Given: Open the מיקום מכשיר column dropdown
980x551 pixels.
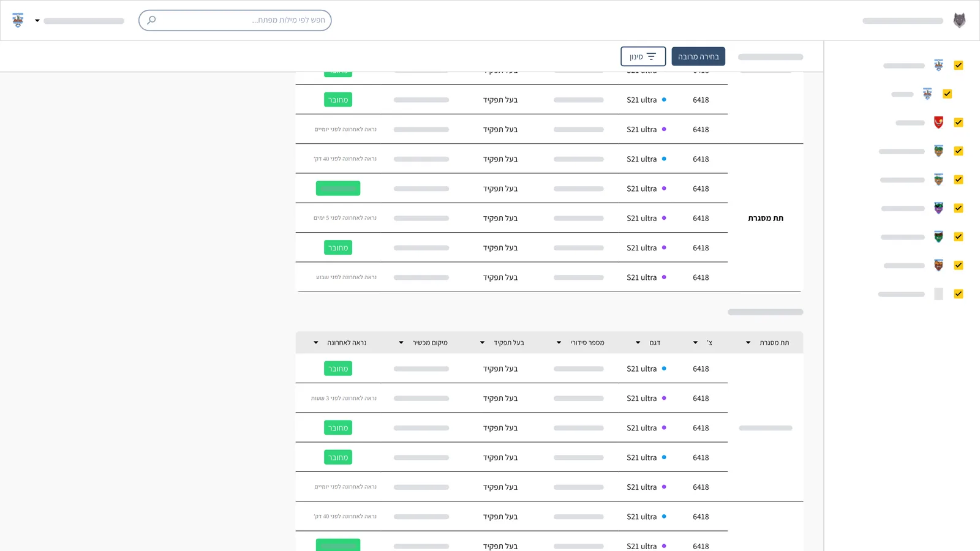Looking at the screenshot, I should point(401,343).
